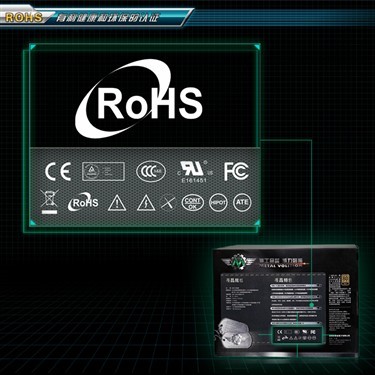375x375 pixels.
Task: Click the ROHS banner label at top
Action: pyautogui.click(x=24, y=17)
